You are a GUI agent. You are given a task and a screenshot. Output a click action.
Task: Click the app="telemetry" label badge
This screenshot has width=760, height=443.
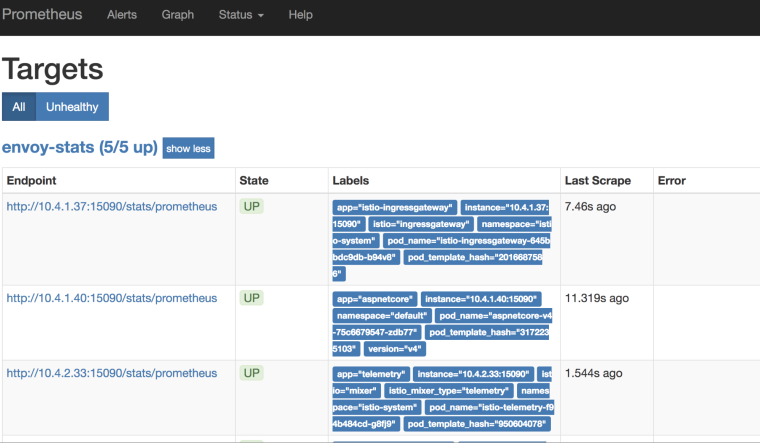pyautogui.click(x=371, y=374)
